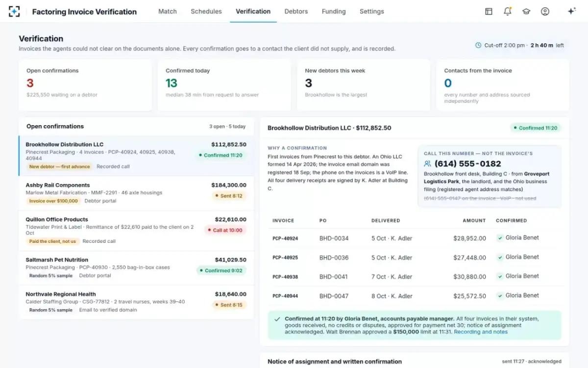Click the New debtor — first advance tag

click(x=59, y=167)
